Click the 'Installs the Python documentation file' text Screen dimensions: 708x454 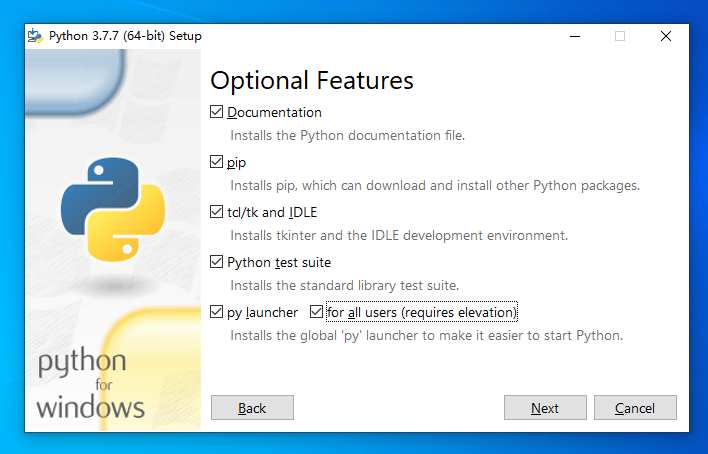tap(347, 136)
